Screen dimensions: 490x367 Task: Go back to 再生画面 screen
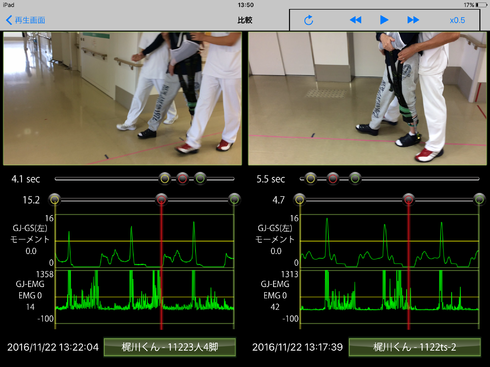(x=26, y=20)
